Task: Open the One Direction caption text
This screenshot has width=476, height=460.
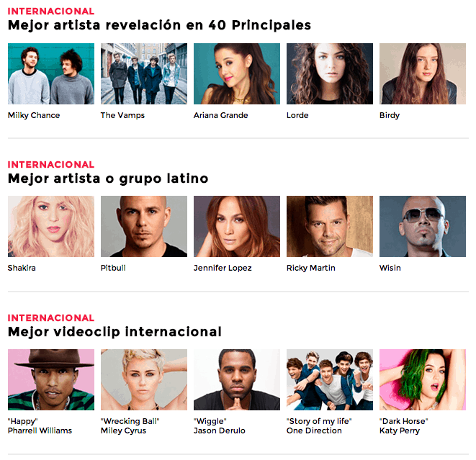Action: pos(314,430)
